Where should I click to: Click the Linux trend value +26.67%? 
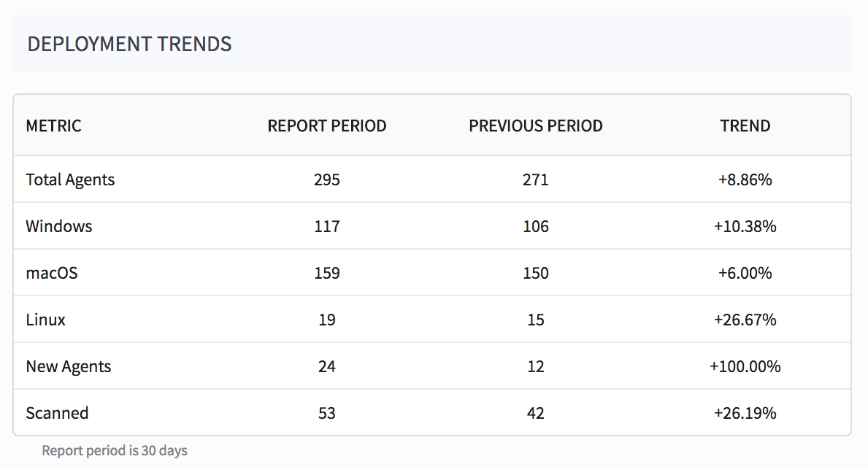point(745,320)
